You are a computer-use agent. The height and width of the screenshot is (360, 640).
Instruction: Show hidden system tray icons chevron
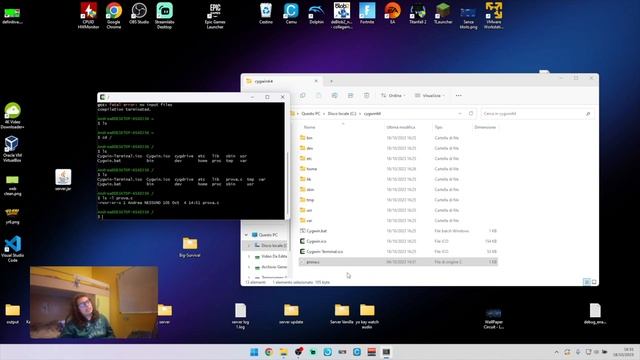point(556,352)
